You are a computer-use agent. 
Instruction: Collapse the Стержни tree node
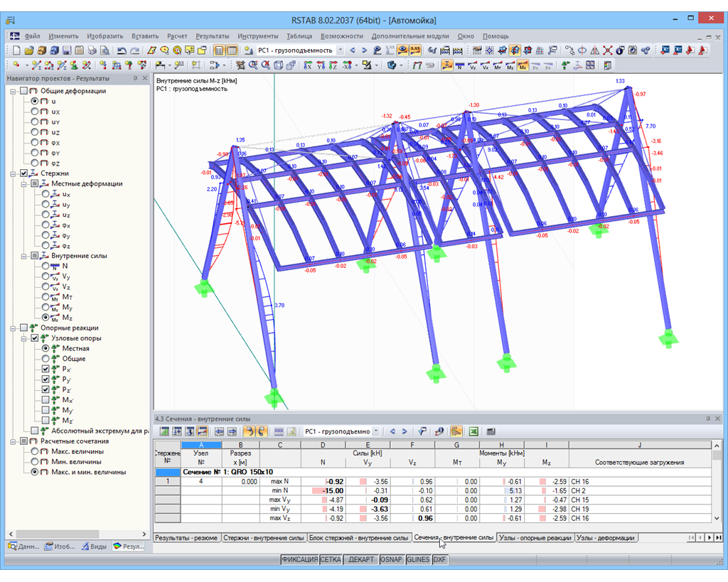pos(13,173)
